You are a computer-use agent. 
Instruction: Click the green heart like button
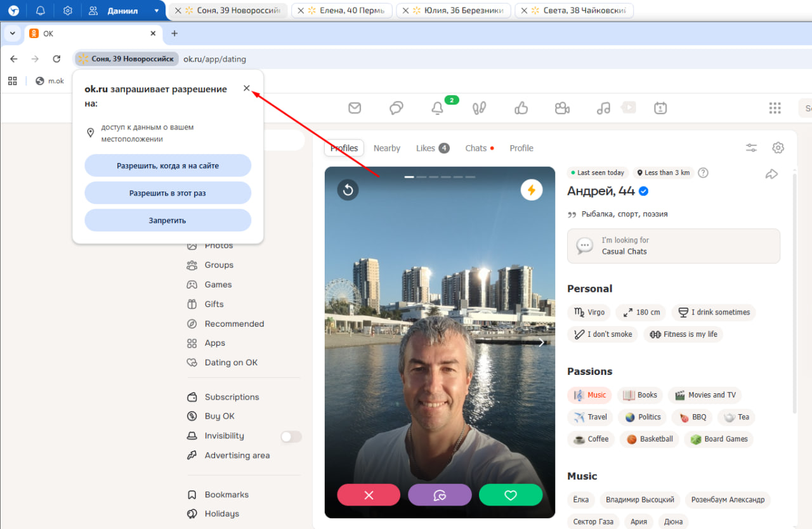point(511,495)
